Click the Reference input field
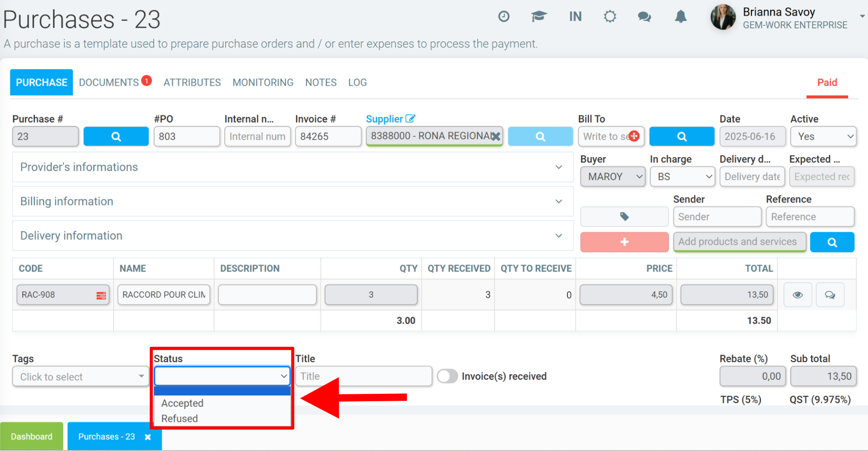This screenshot has height=451, width=868. pos(810,217)
